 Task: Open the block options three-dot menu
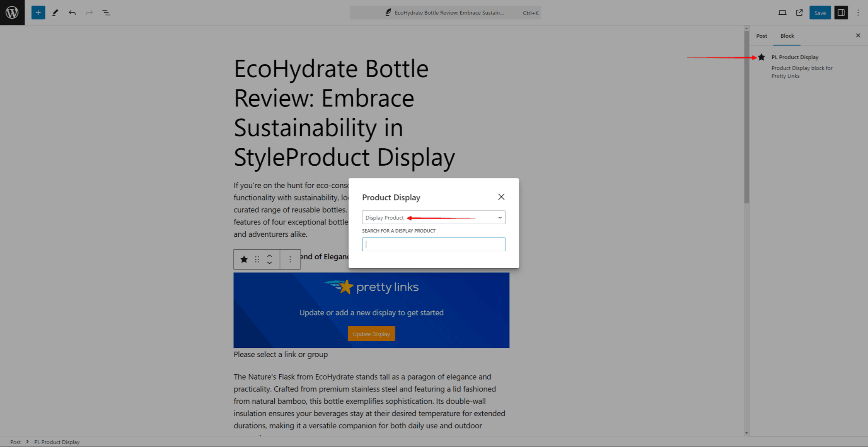(290, 259)
